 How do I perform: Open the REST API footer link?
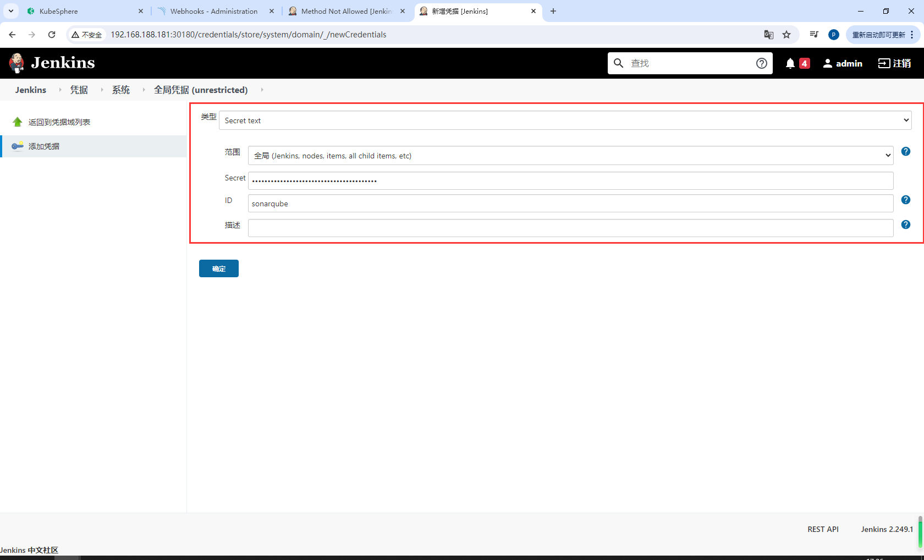click(x=823, y=529)
